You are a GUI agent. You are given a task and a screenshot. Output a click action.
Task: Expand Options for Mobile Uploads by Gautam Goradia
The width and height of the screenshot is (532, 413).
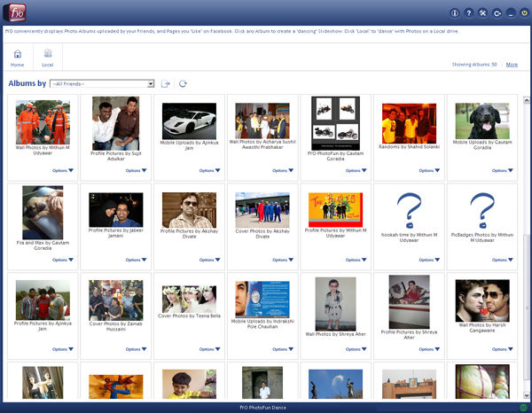(x=503, y=170)
